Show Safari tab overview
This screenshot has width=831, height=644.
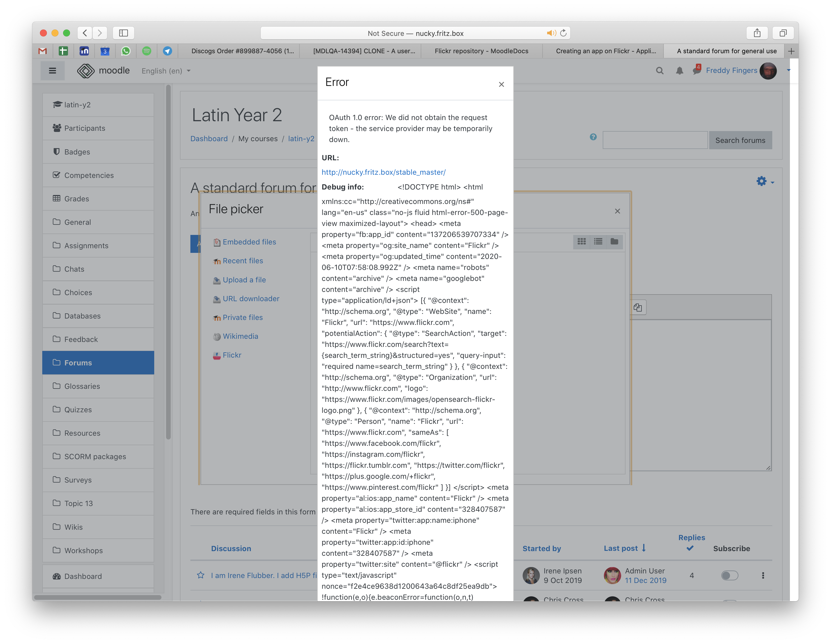tap(783, 33)
